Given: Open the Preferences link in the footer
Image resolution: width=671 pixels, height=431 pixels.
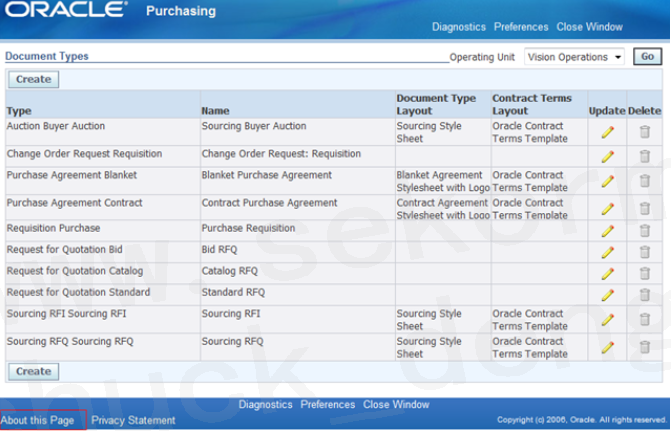Looking at the screenshot, I should coord(327,404).
